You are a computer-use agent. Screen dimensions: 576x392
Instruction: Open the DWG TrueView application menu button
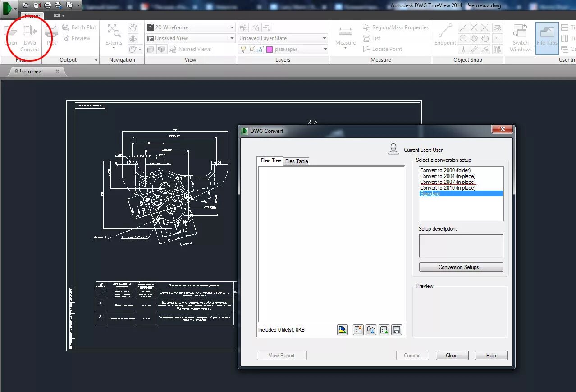[9, 9]
